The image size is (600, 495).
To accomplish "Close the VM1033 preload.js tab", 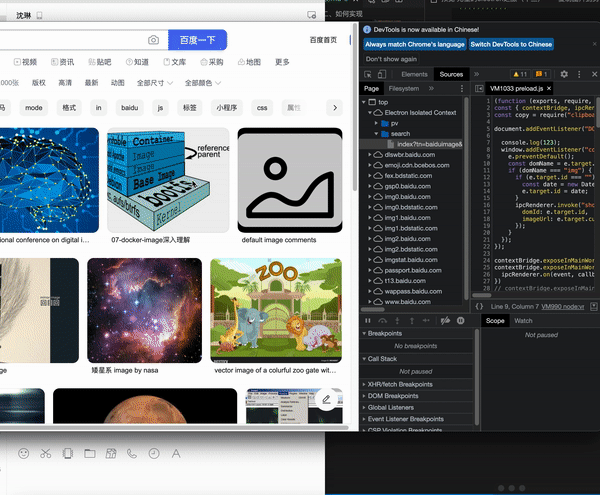I will [549, 88].
